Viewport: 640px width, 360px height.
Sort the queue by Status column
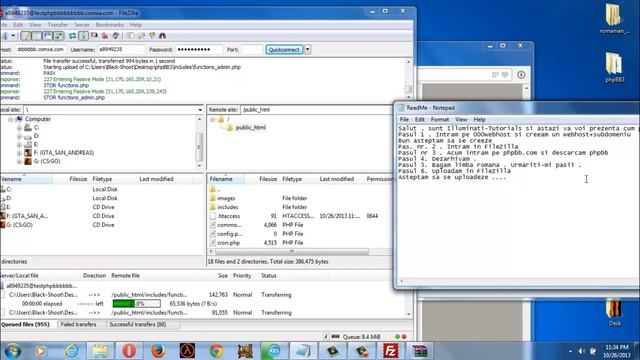(x=269, y=276)
